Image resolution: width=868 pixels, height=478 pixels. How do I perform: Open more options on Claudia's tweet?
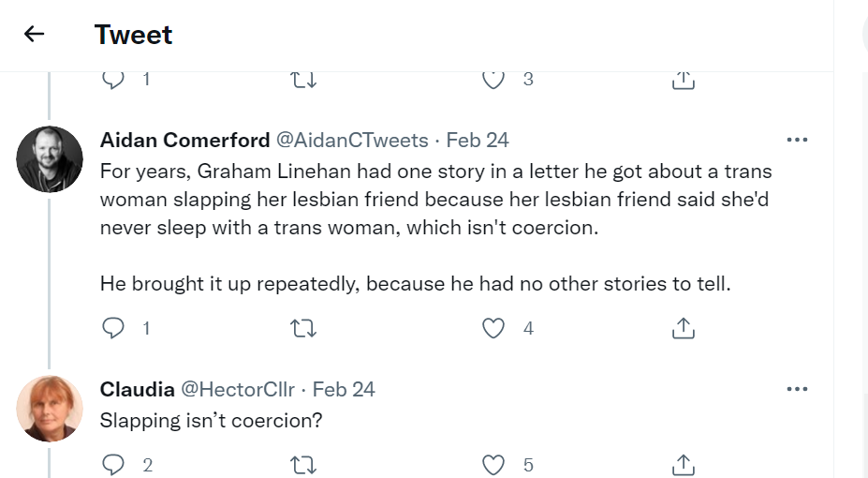(797, 389)
